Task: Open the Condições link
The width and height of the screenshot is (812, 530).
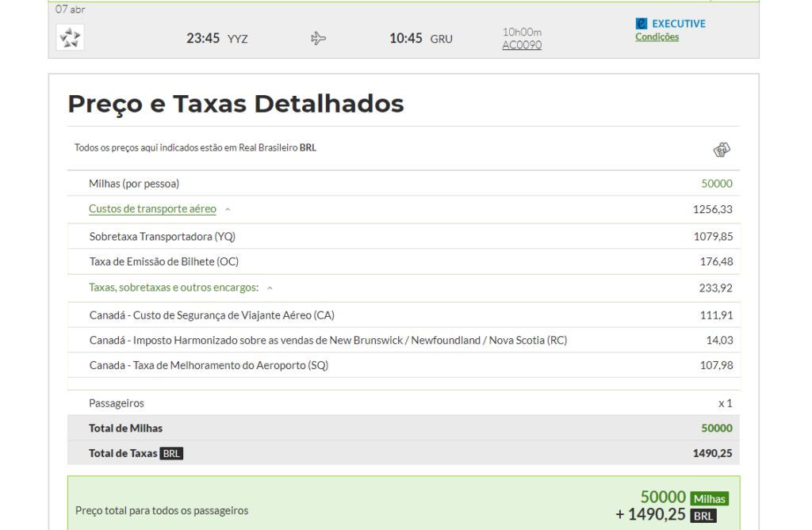Action: click(x=657, y=36)
